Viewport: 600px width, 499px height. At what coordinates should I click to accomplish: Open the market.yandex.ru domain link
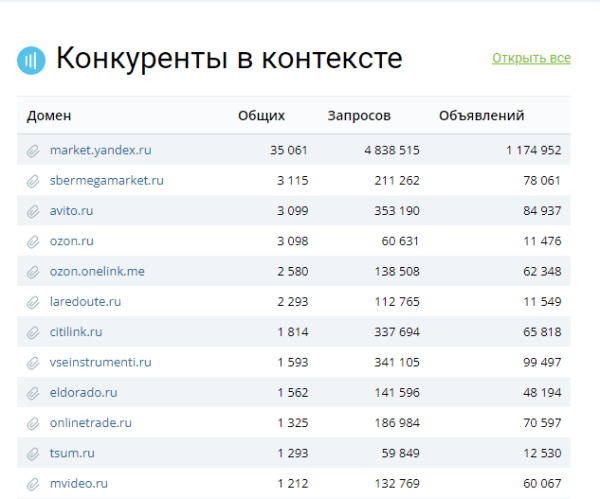101,150
